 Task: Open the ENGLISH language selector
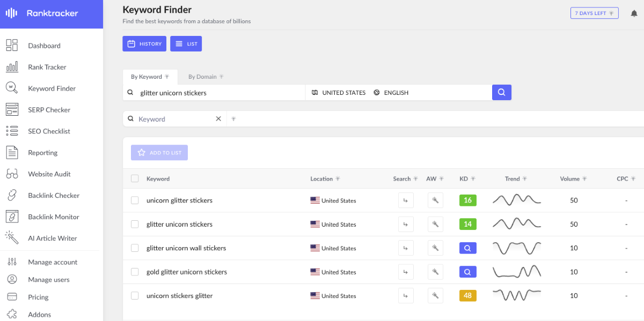[391, 93]
